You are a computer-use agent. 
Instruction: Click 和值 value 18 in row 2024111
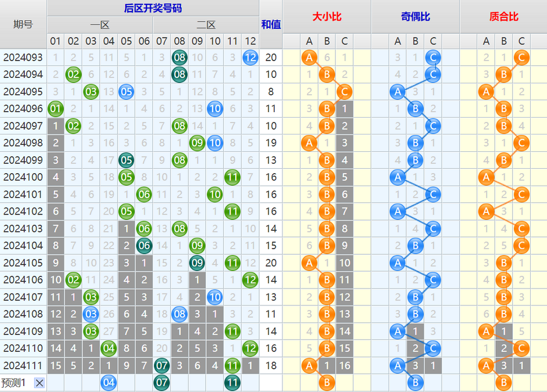271,365
